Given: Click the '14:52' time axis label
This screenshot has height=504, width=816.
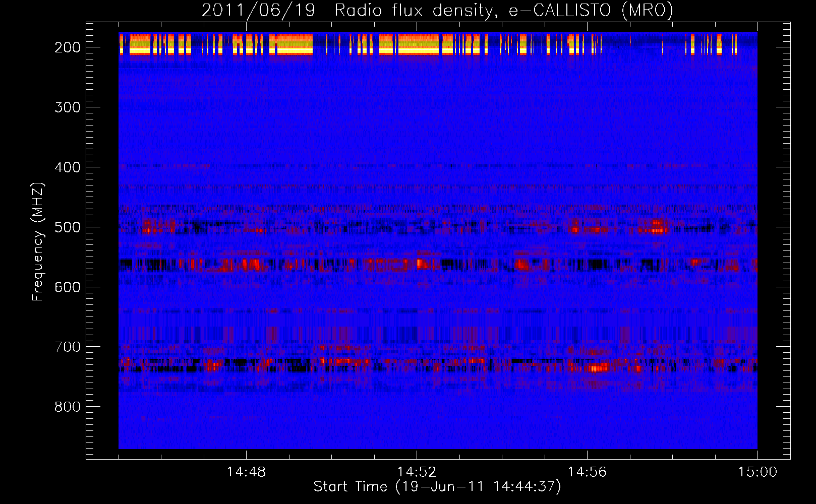Looking at the screenshot, I should click(417, 472).
